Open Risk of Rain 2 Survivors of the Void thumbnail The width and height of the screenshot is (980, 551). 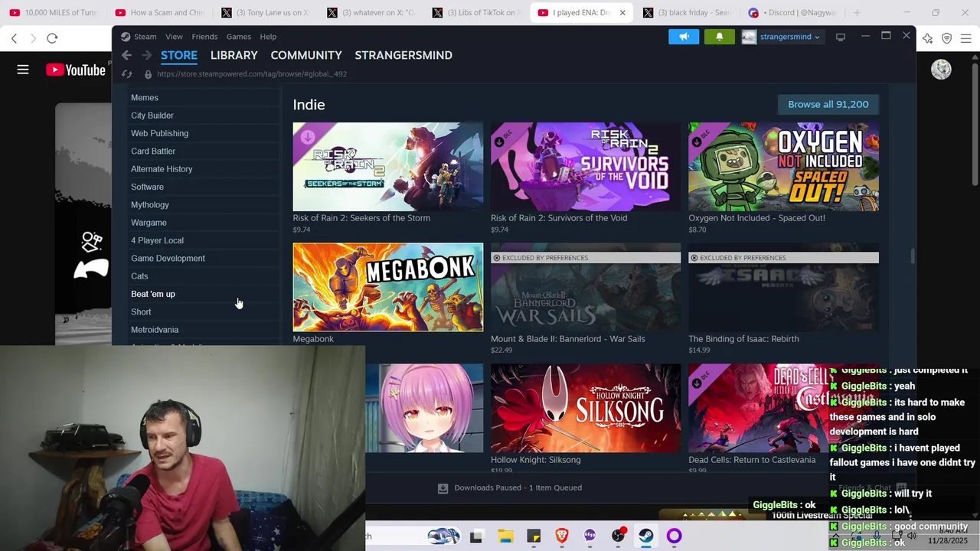click(x=586, y=167)
